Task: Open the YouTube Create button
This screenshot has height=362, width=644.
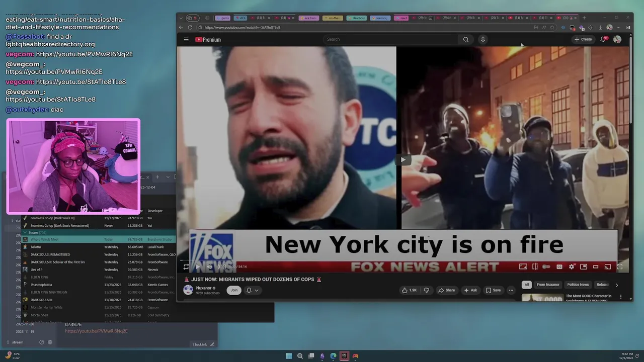Action: pos(583,39)
